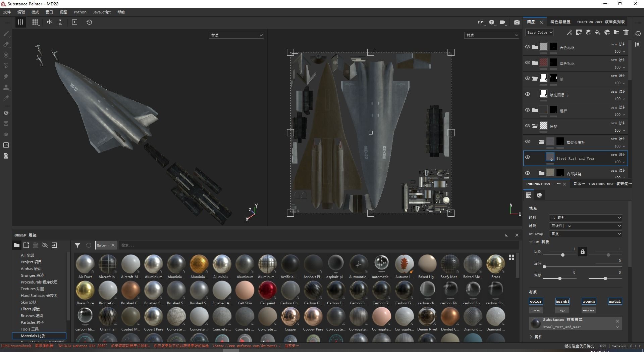Open the UV Wrap 重复 dropdown
644x352 pixels.
585,234
